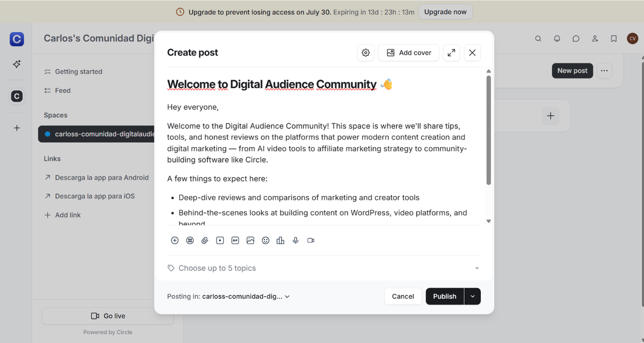Click the Links heading in the sidebar
Image resolution: width=644 pixels, height=343 pixels.
point(52,159)
